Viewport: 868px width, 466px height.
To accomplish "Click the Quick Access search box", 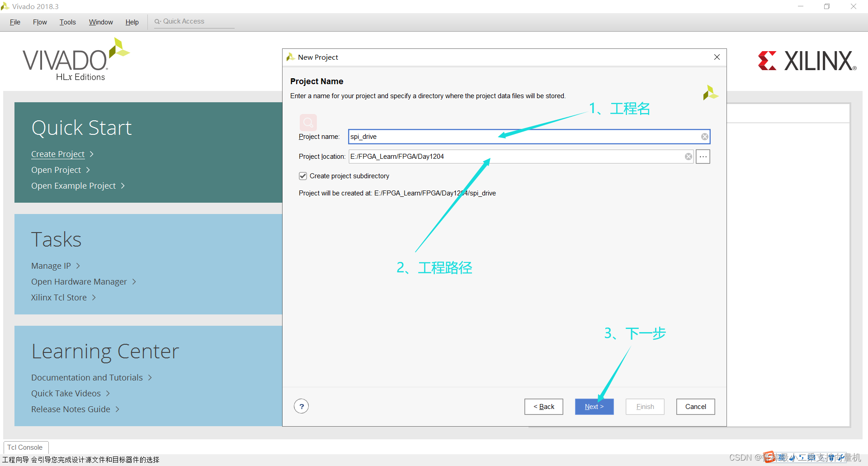I will coord(194,21).
